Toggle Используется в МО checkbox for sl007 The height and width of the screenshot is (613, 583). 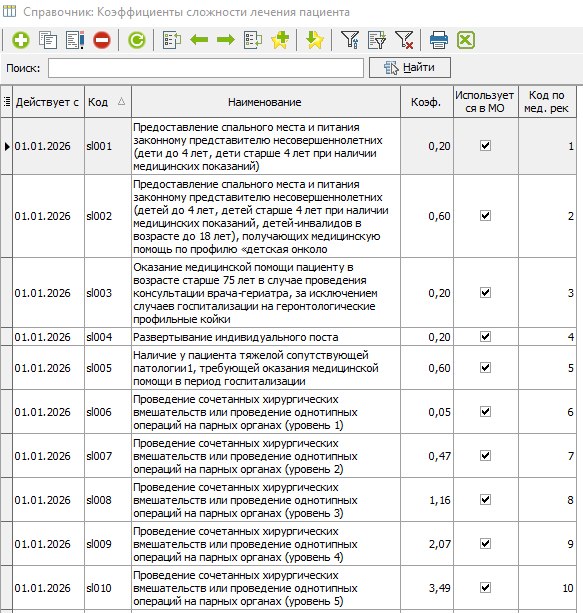(485, 456)
